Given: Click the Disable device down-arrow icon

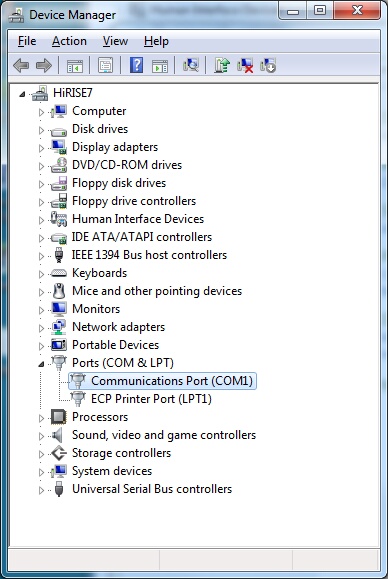Looking at the screenshot, I should [x=268, y=65].
